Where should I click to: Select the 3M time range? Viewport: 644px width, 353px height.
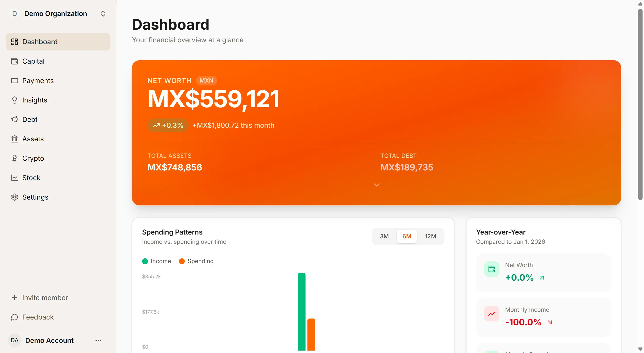[384, 236]
